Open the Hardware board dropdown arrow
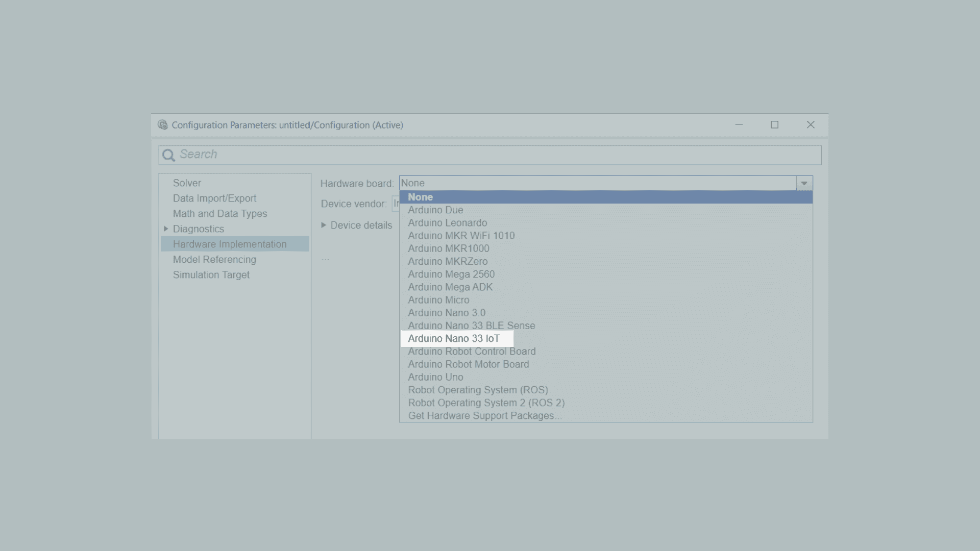Image resolution: width=980 pixels, height=551 pixels. click(x=804, y=183)
